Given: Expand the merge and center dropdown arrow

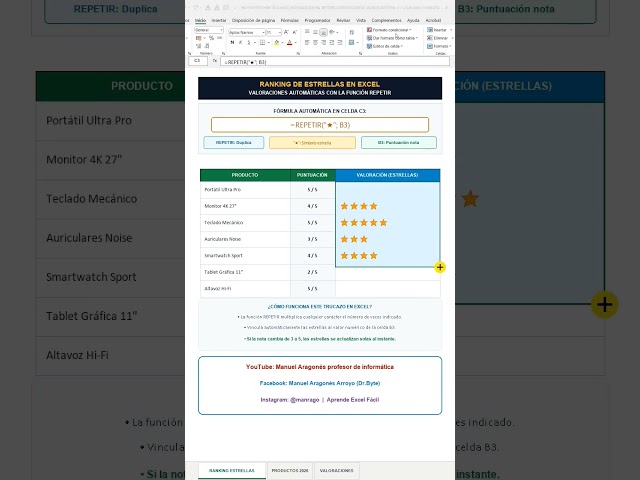Looking at the screenshot, I should (x=358, y=42).
